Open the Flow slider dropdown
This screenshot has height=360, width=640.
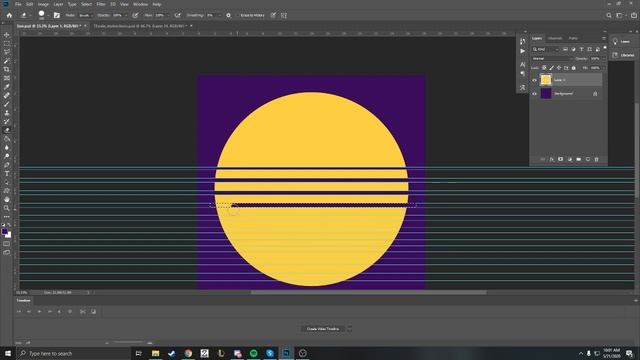[x=168, y=15]
